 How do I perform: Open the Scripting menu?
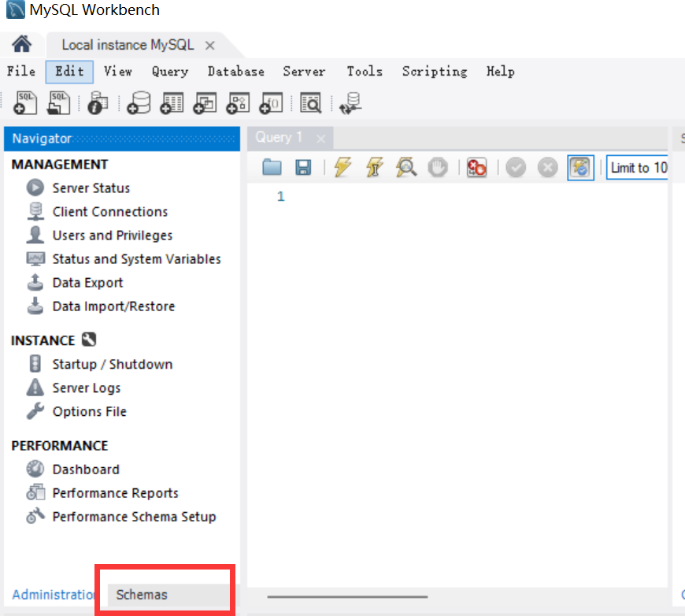pos(435,71)
